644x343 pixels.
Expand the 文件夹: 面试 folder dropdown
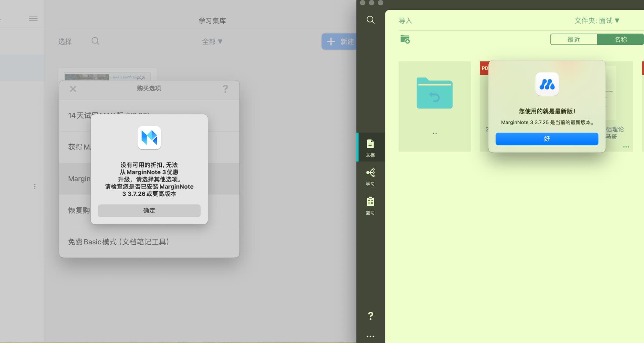pos(597,21)
